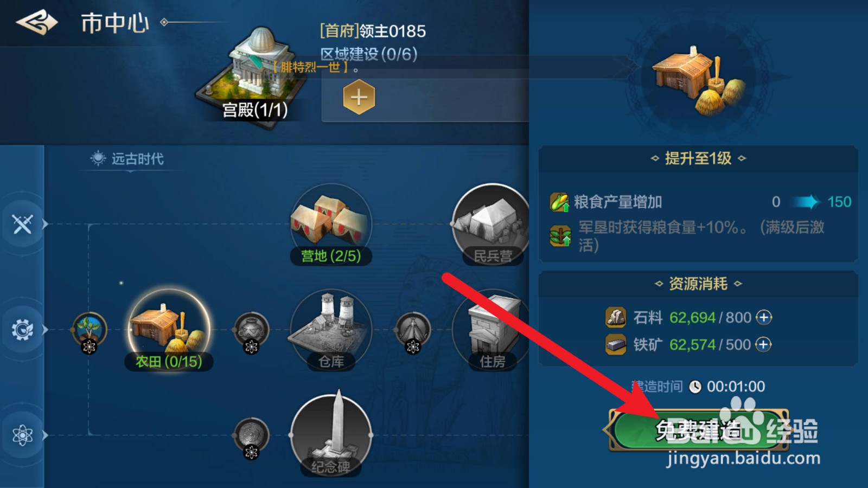Screen dimensions: 868x488
Task: Add more 铁矿 iron ore with the plus
Action: [763, 344]
